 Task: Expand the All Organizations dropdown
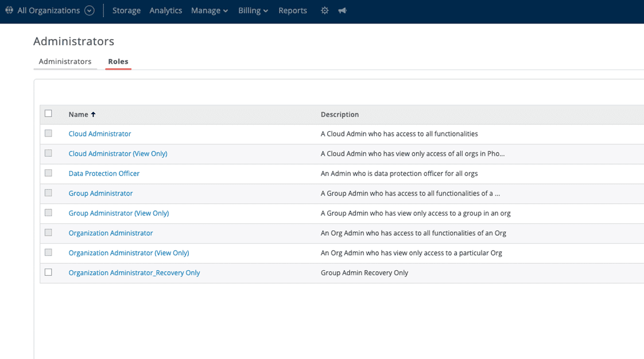89,10
